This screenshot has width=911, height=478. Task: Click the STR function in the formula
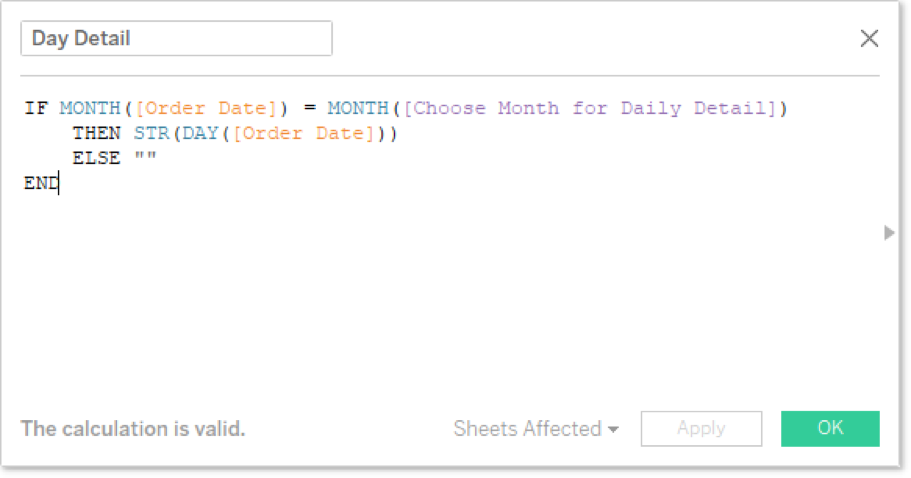point(151,134)
